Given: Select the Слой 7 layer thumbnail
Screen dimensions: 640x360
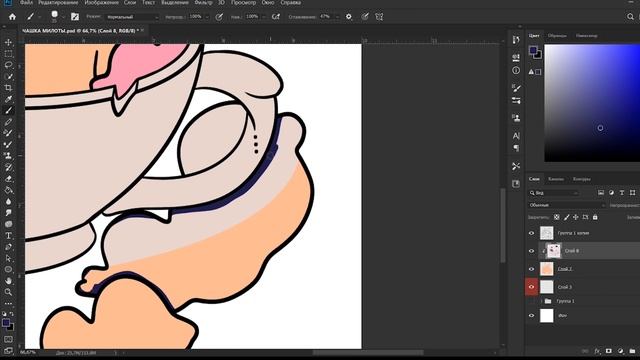Looking at the screenshot, I should (547, 269).
